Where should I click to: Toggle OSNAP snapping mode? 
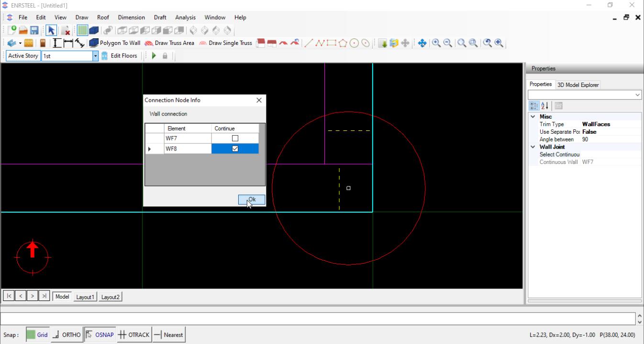[100, 335]
